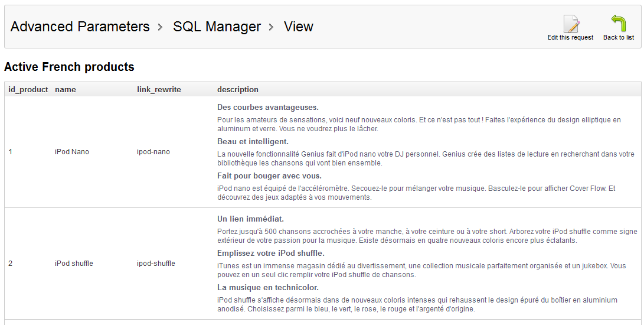Viewport: 644px width, 325px height.
Task: Select the iPod shuffle name cell
Action: [74, 264]
